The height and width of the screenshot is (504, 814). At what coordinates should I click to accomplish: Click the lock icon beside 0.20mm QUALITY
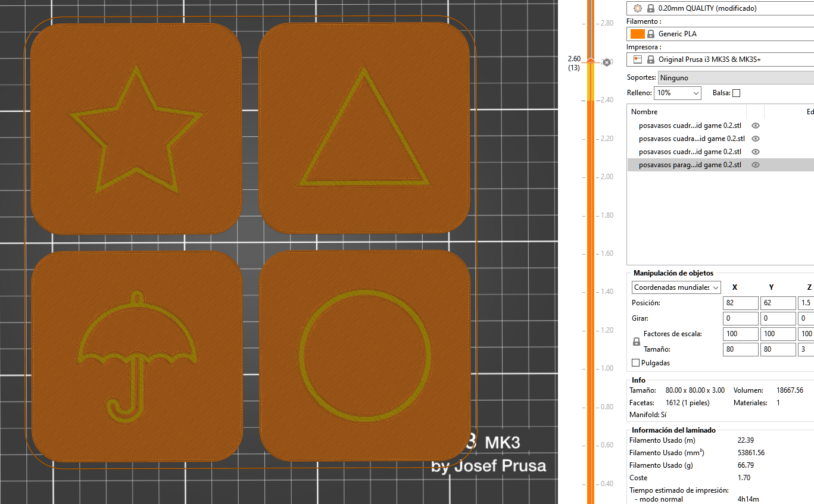pos(651,8)
